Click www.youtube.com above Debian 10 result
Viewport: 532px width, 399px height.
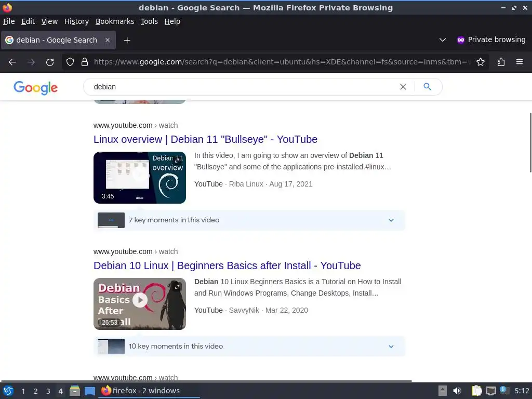(123, 251)
